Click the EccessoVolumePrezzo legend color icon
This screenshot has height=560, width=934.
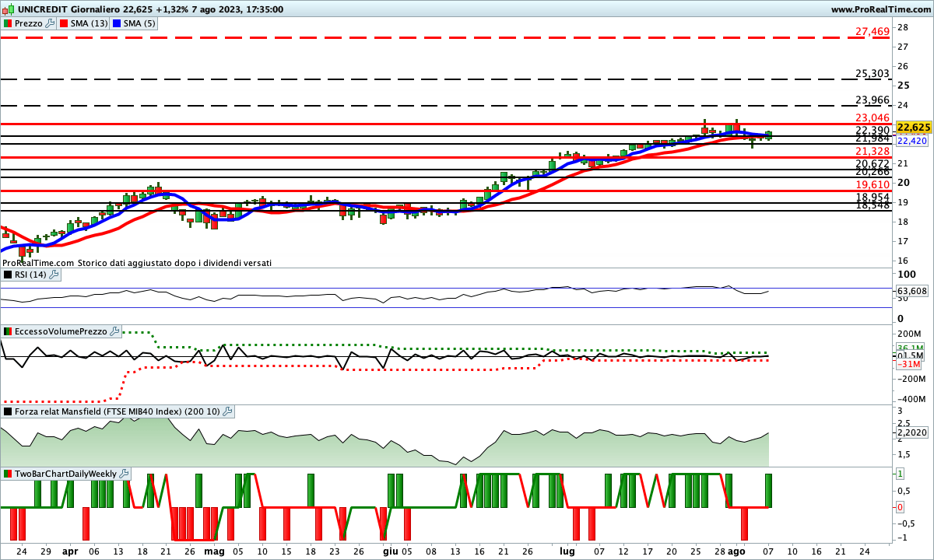point(8,331)
